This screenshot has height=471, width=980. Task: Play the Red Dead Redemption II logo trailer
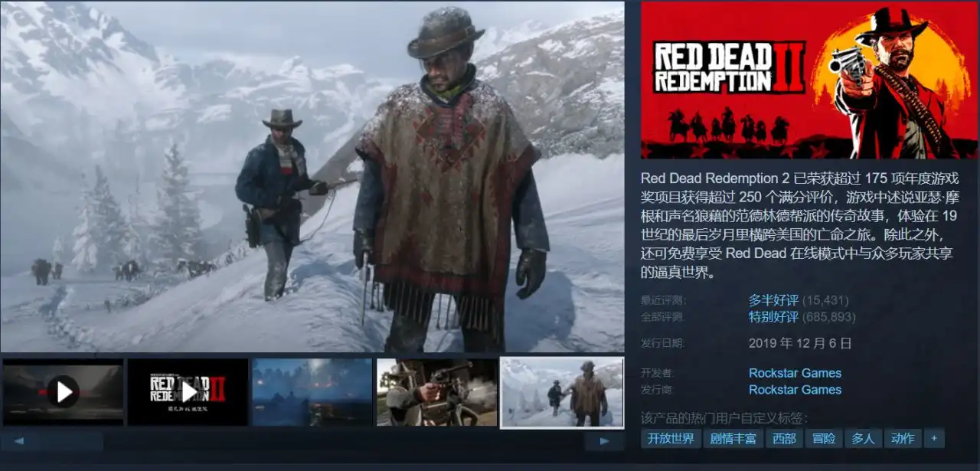(188, 392)
